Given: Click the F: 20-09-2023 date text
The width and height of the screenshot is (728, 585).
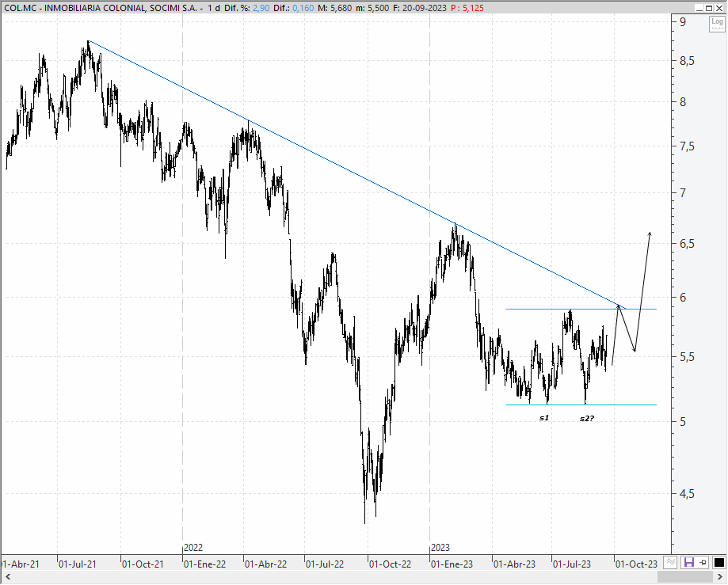Looking at the screenshot, I should [x=420, y=8].
